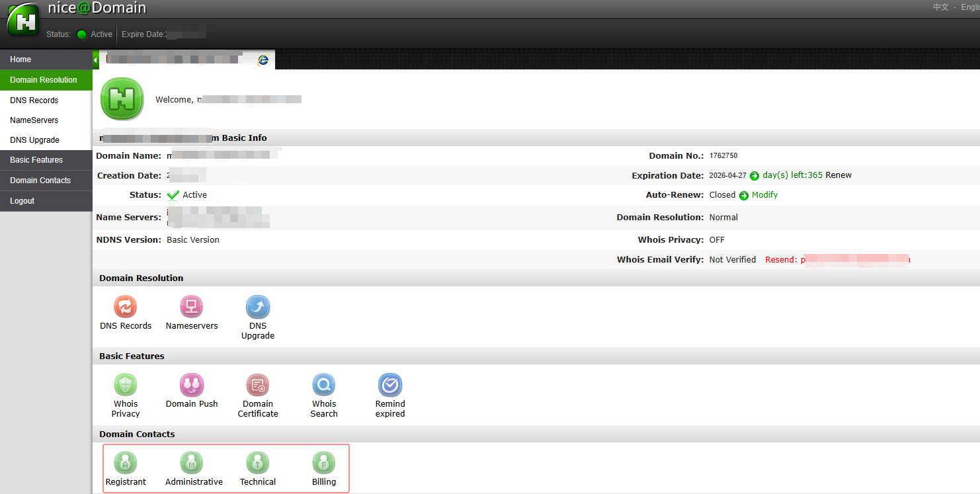This screenshot has height=494, width=980.
Task: Open the Domain Certificate icon
Action: [258, 385]
